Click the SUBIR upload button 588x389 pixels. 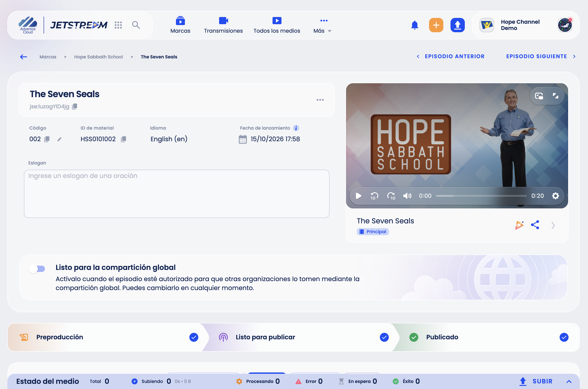(536, 381)
